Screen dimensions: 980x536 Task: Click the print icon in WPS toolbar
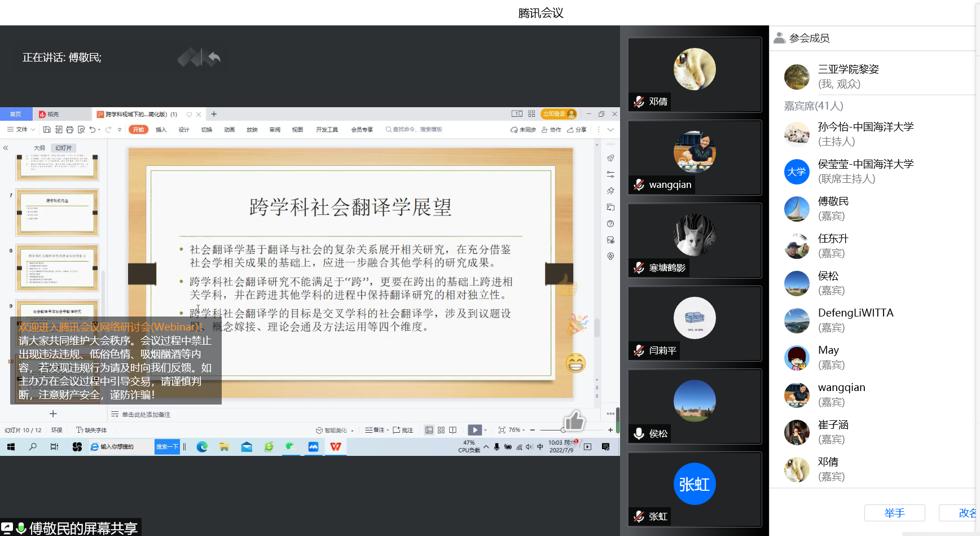70,130
